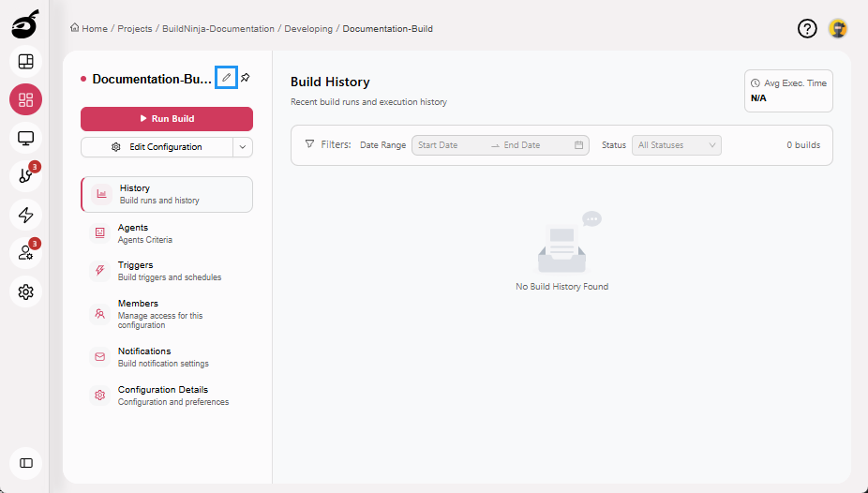Screen dimensions: 868x493
Task: Click the Notifications envelope icon
Action: pyautogui.click(x=99, y=357)
